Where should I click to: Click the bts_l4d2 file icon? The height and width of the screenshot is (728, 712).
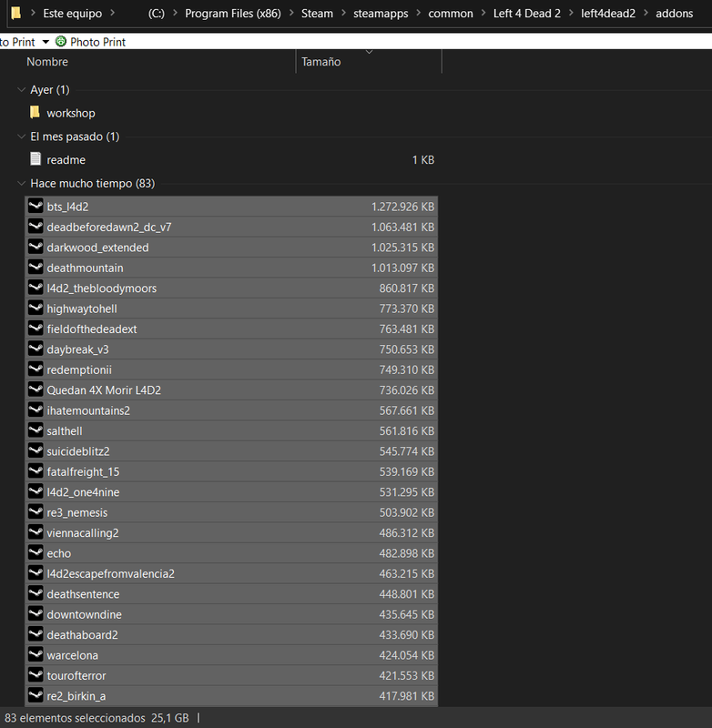pos(36,206)
